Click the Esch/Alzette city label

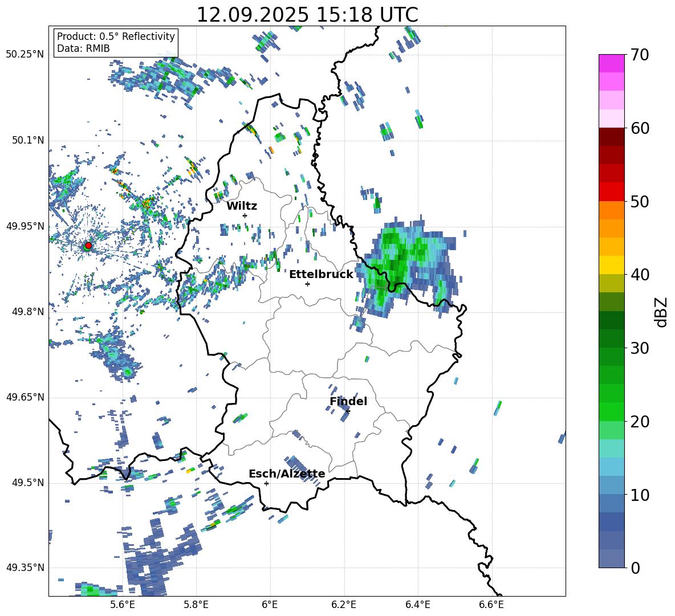tap(287, 474)
